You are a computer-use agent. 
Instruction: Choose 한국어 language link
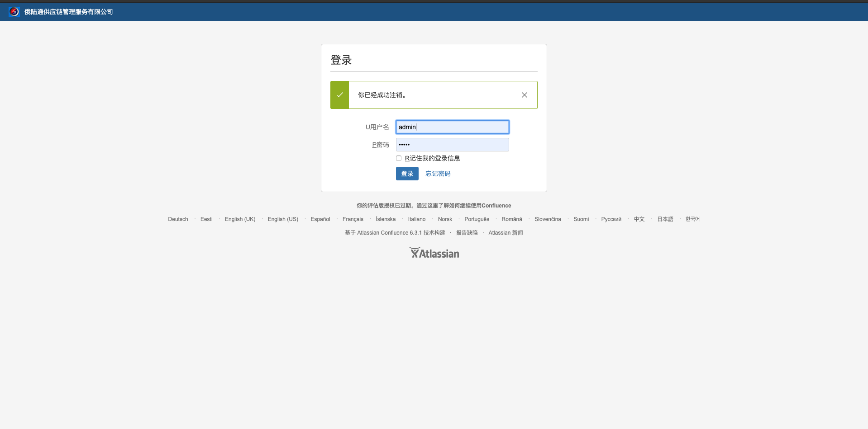(692, 219)
